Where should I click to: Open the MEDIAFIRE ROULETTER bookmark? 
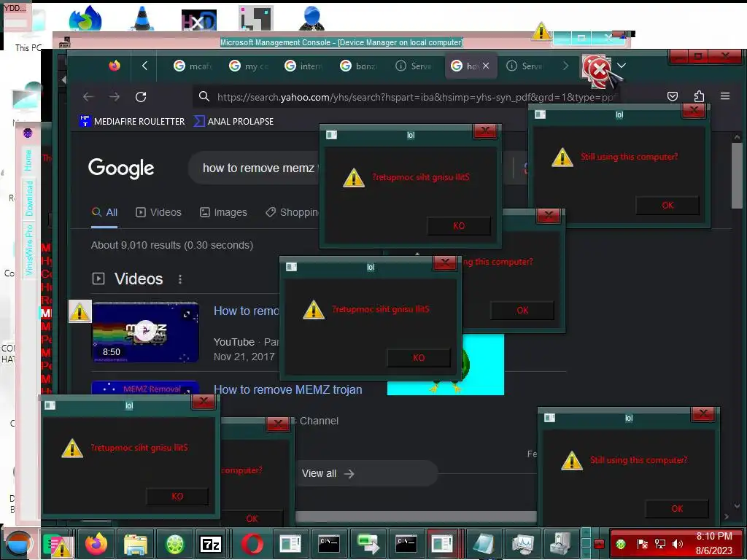[132, 122]
